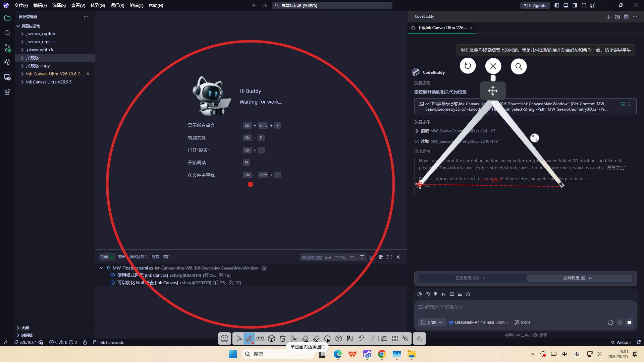Viewport: 644px width, 362px height.
Task: Open the 文件(F) menu
Action: click(x=21, y=5)
